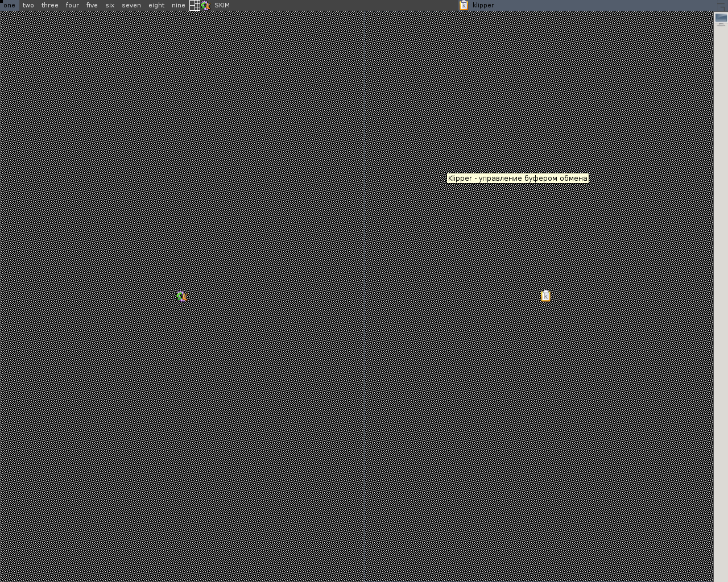The width and height of the screenshot is (728, 582).
Task: Click the Klipper clipboard tooltip text
Action: point(518,178)
